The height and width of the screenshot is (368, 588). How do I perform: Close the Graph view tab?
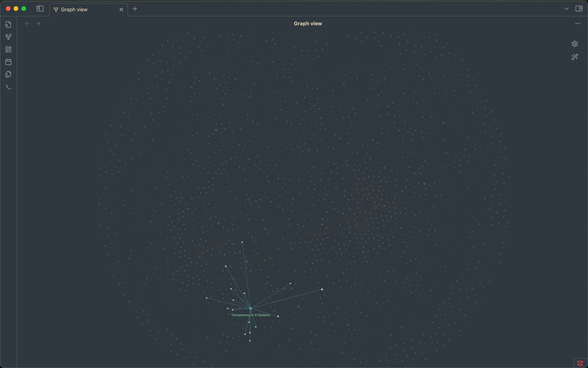coord(121,10)
